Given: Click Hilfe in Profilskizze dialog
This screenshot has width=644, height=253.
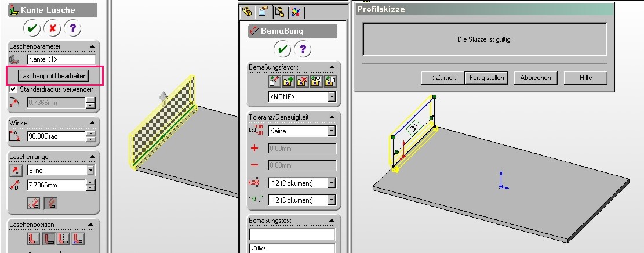Looking at the screenshot, I should coord(585,78).
